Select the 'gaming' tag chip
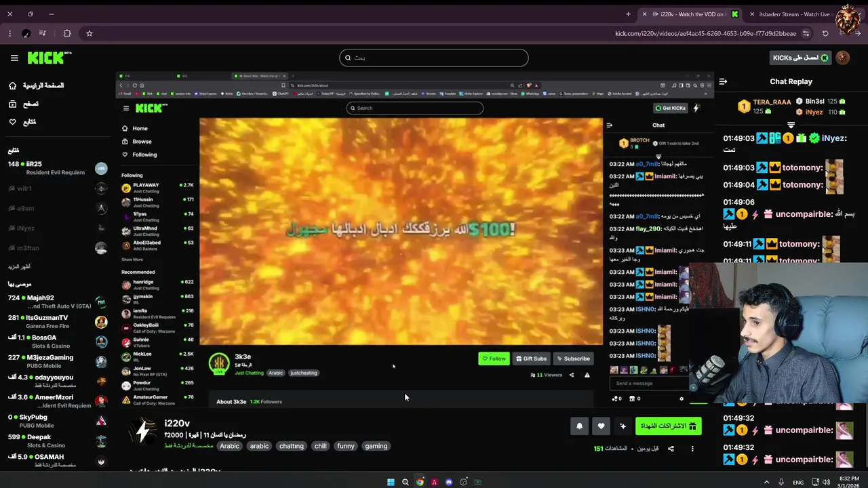 pyautogui.click(x=376, y=446)
